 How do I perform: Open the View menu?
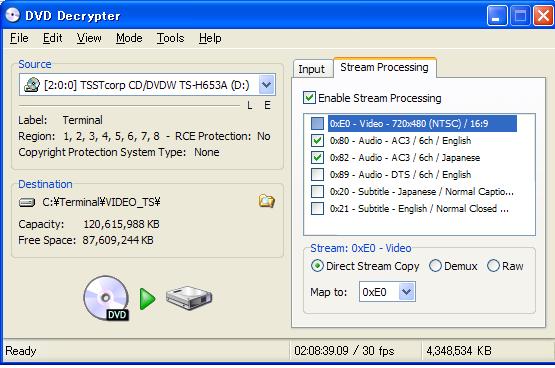89,38
